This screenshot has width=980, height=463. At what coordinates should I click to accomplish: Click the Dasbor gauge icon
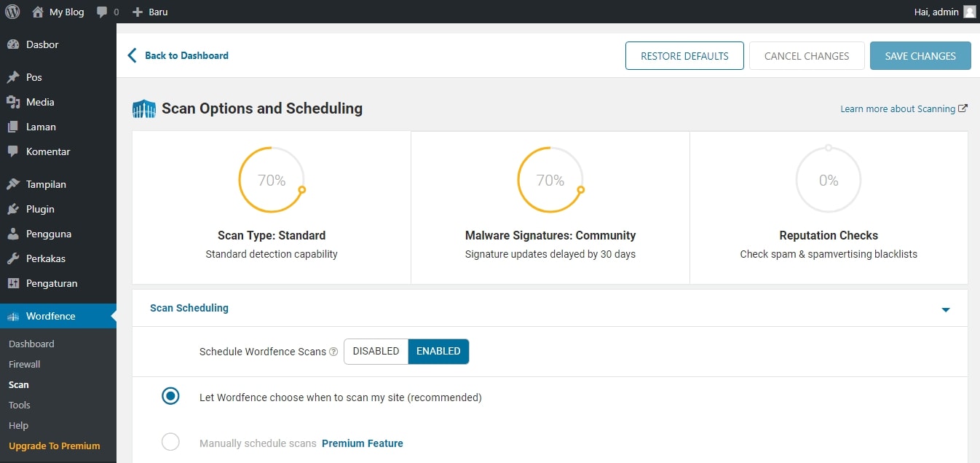point(13,44)
